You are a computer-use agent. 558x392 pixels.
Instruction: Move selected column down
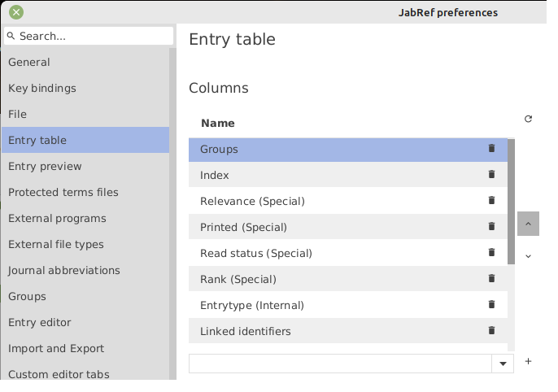click(528, 256)
